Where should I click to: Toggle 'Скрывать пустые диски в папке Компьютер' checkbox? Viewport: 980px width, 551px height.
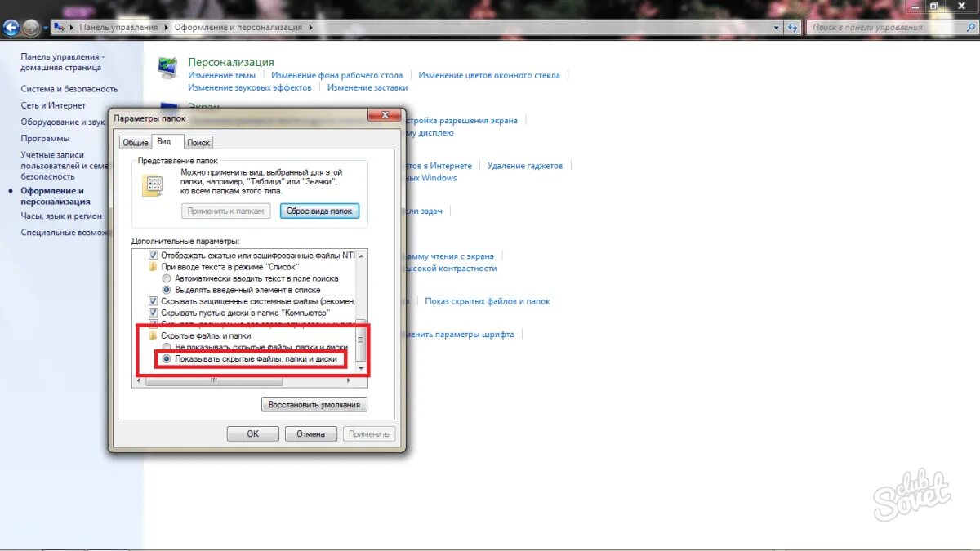153,313
